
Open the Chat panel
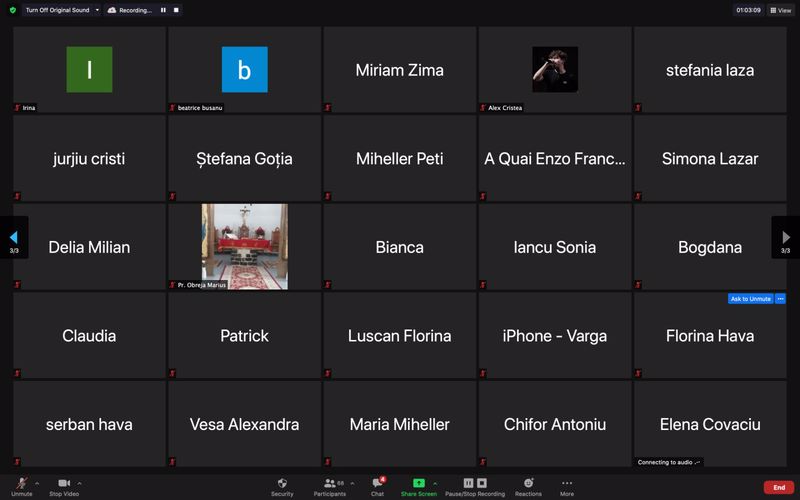377,483
